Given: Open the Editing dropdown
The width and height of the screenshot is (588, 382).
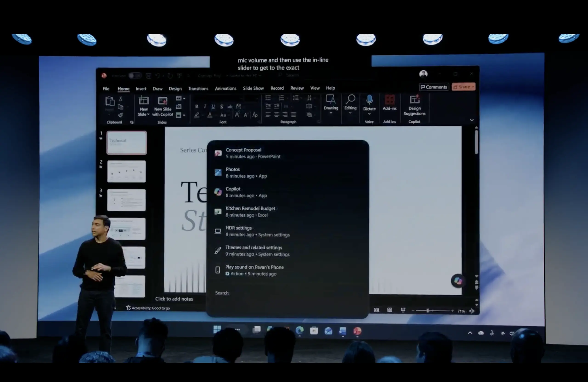Looking at the screenshot, I should tap(350, 105).
